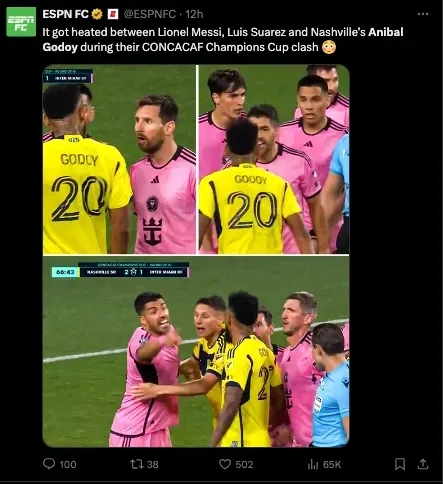Click the reply comment bubble icon
Screen dimensions: 443x484
tap(49, 464)
